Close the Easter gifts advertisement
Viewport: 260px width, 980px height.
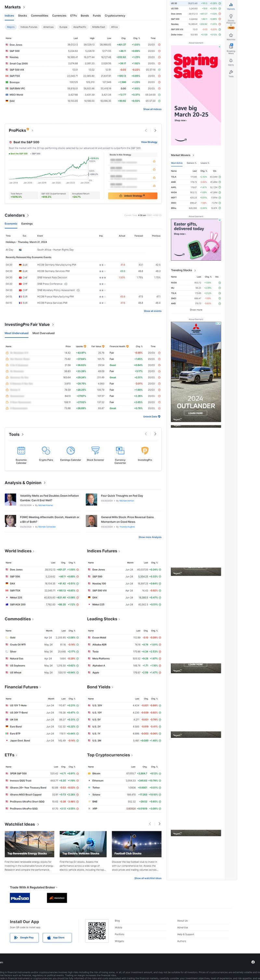tap(219, 220)
